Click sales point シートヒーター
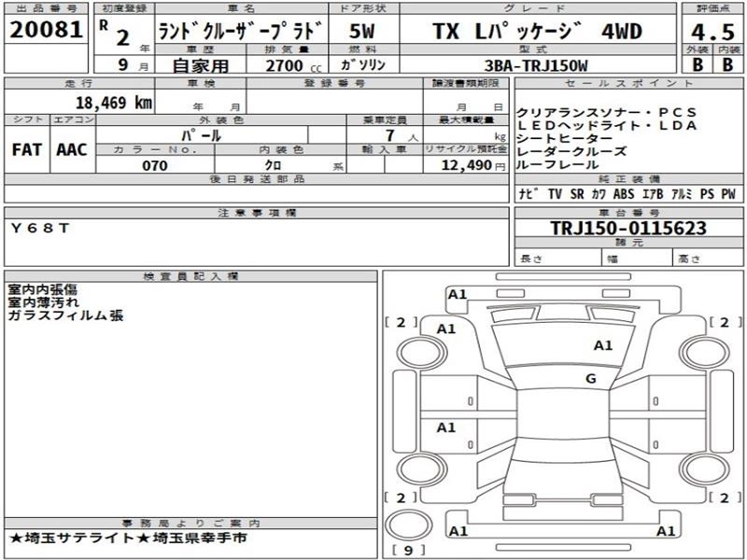The height and width of the screenshot is (560, 747). pos(565,138)
